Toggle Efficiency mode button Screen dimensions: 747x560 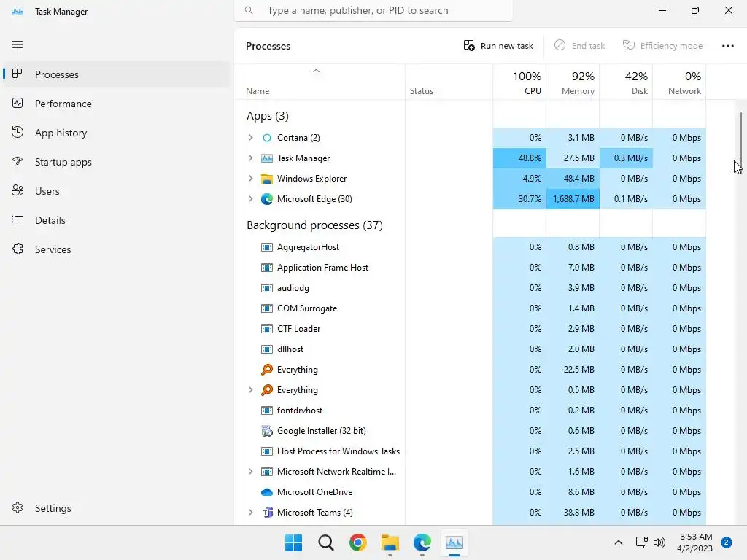point(662,46)
